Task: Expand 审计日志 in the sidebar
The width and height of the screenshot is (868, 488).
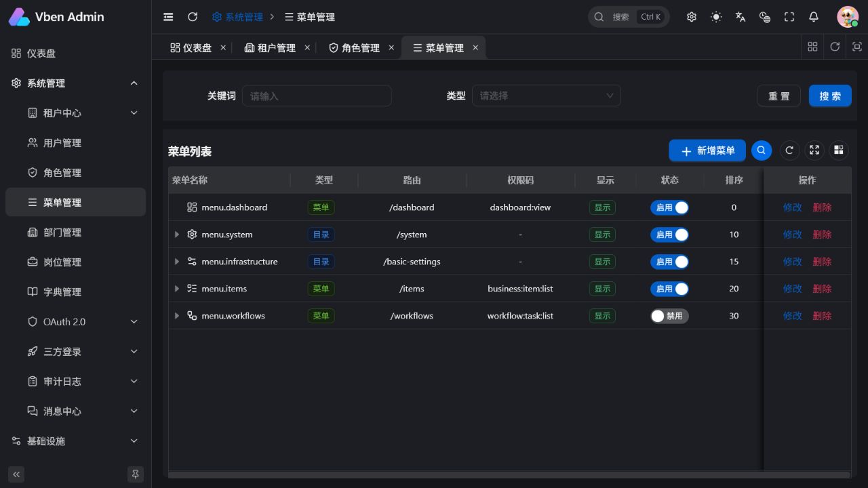Action: click(x=75, y=382)
